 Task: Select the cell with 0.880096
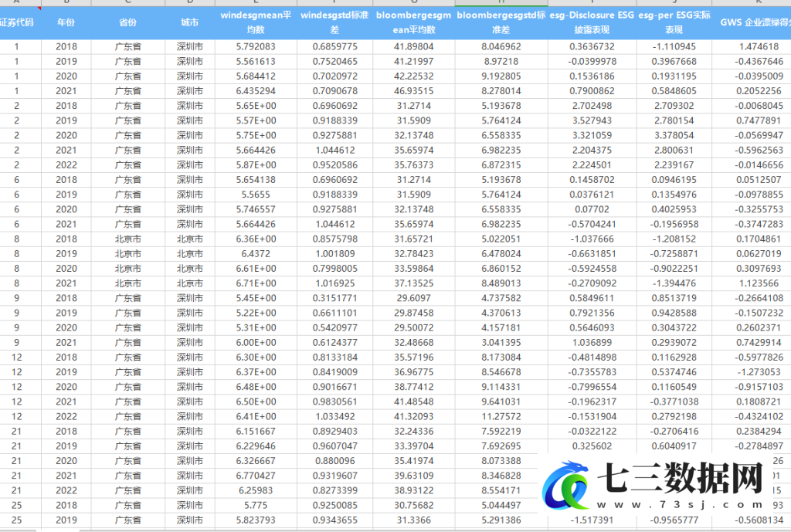coord(334,461)
